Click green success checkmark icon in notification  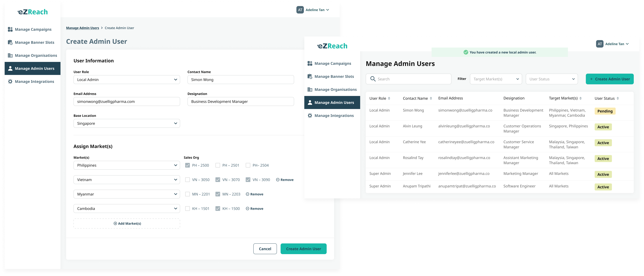coord(466,52)
